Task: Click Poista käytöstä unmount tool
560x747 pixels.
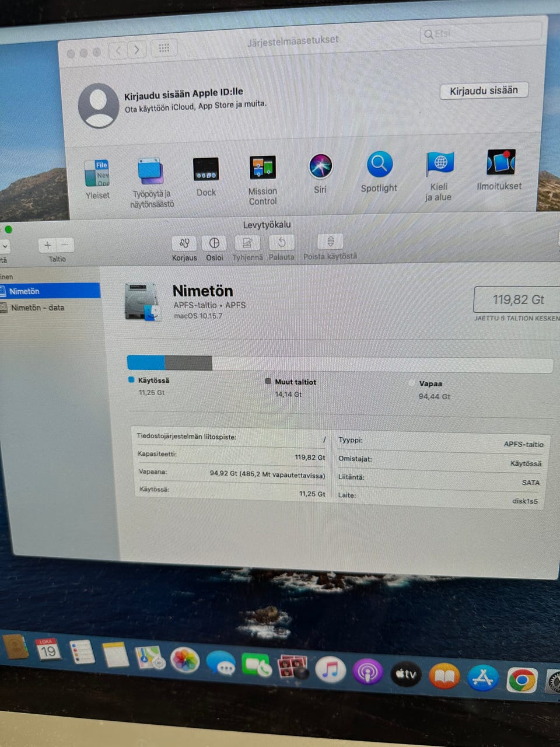Action: click(330, 241)
